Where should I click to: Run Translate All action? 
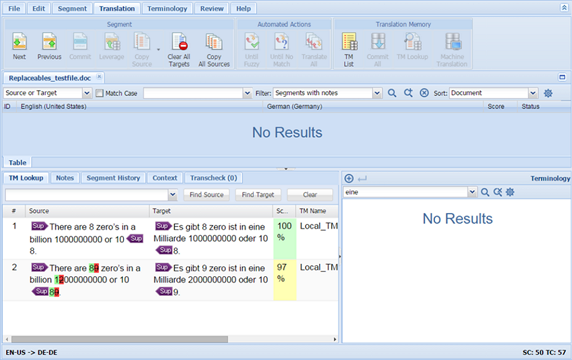pyautogui.click(x=314, y=50)
